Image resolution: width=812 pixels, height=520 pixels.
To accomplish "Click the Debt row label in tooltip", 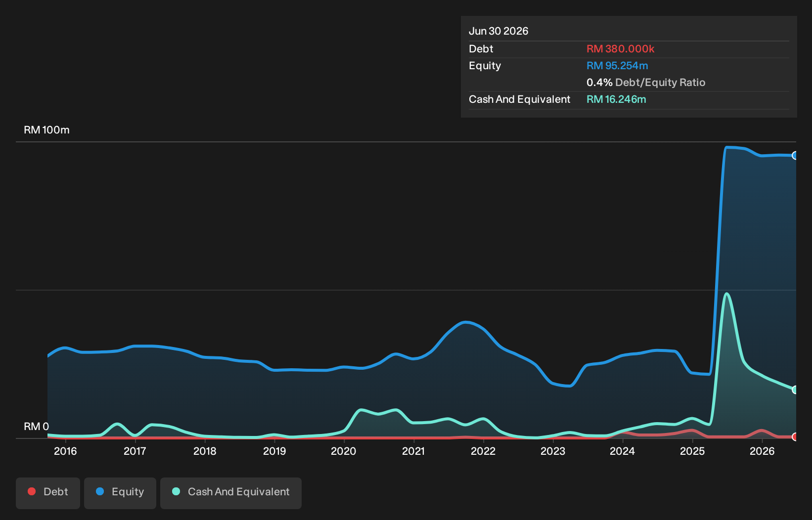I will pos(481,49).
